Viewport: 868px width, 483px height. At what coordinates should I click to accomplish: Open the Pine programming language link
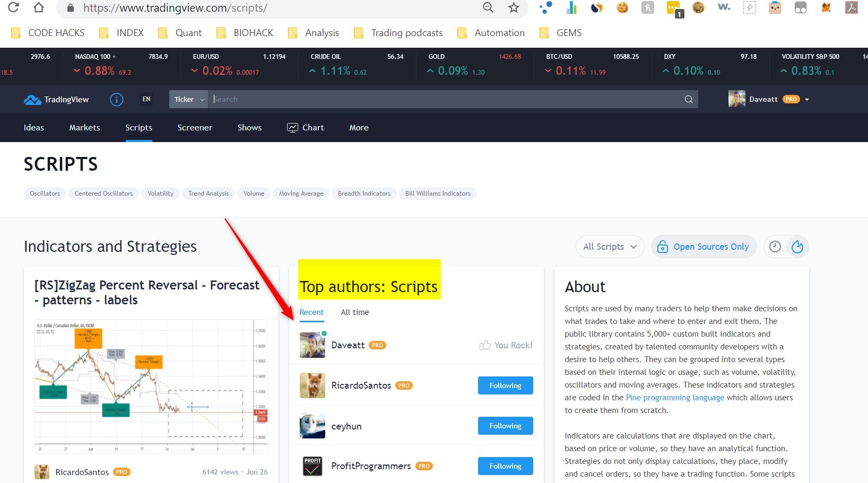pyautogui.click(x=675, y=398)
